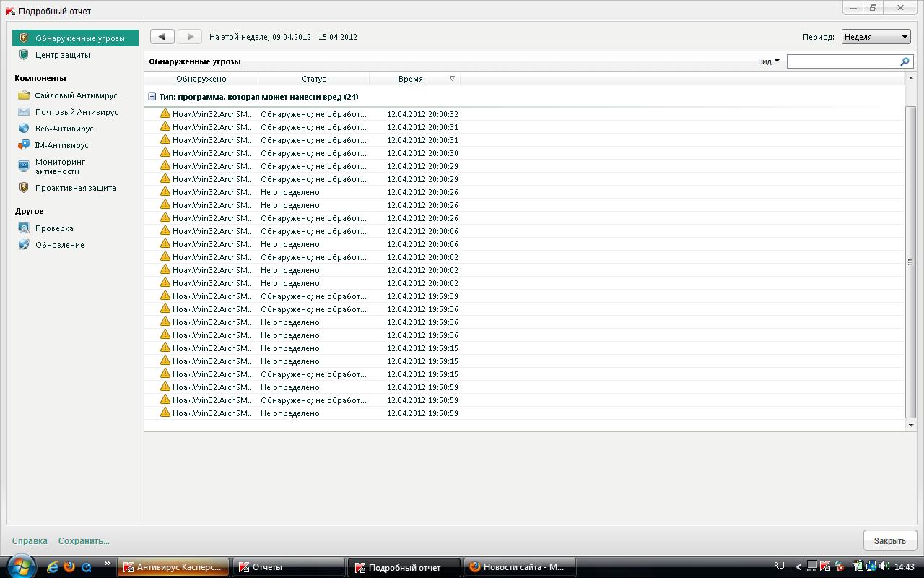Viewport: 924px width, 578px height.
Task: Click the RU language indicator
Action: 779,566
